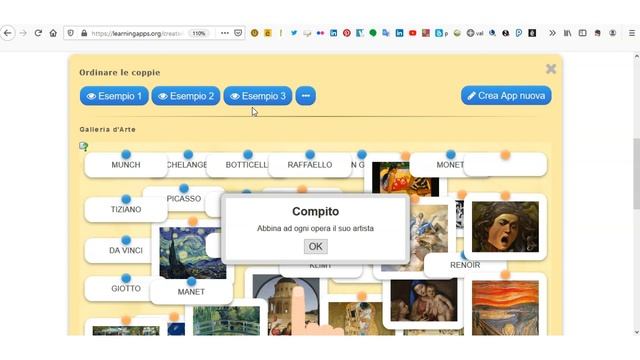Select the RAFFAELLO card
This screenshot has height=360, width=640.
click(310, 165)
